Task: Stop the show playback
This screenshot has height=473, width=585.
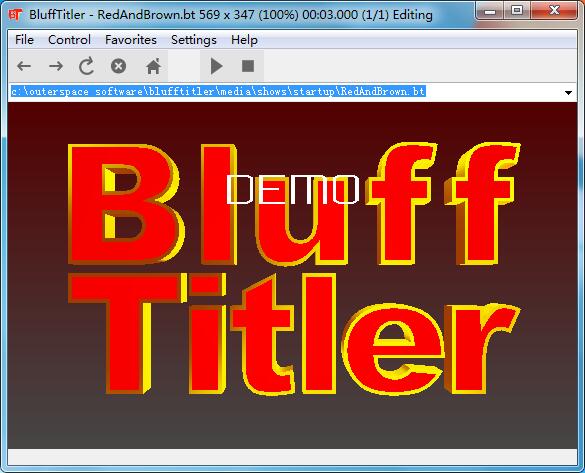Action: pyautogui.click(x=248, y=66)
